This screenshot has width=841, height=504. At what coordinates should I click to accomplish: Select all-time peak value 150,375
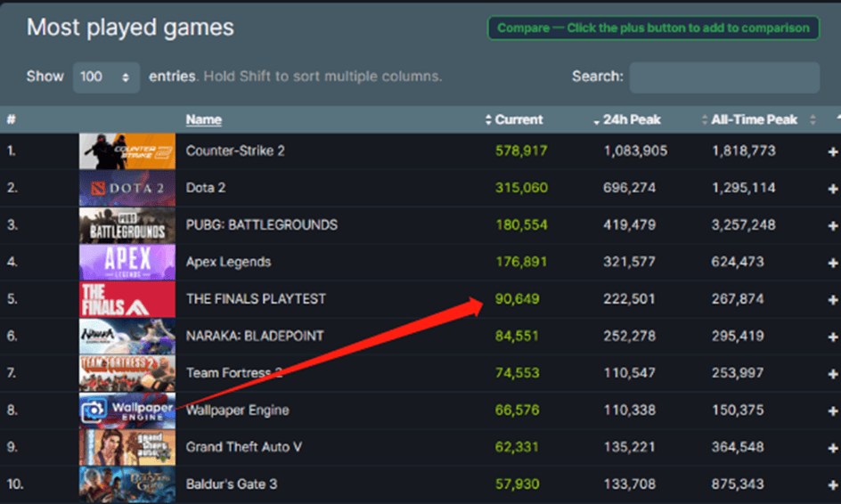738,410
